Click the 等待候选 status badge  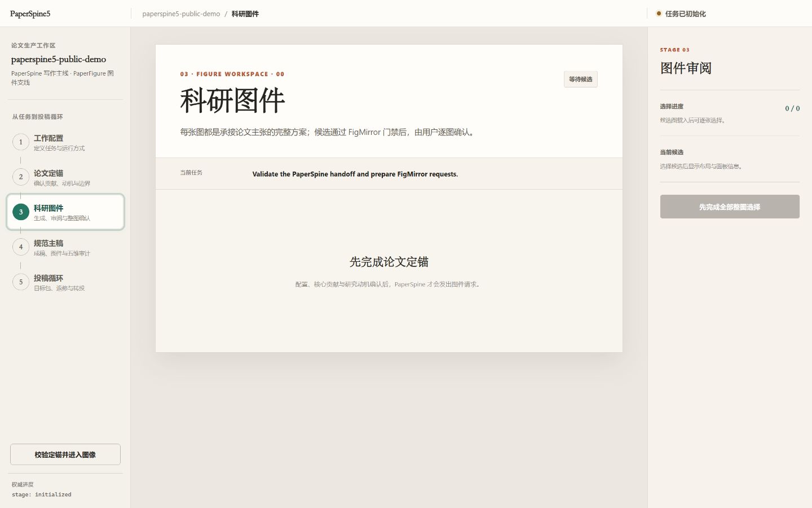tap(581, 79)
